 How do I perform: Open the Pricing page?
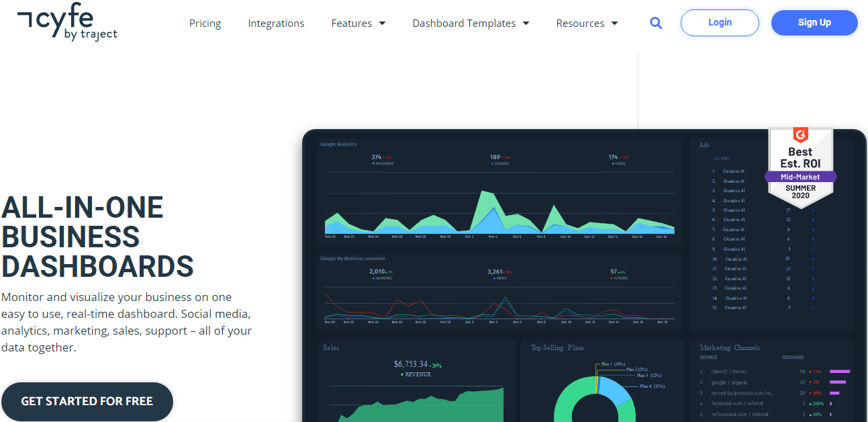pos(205,23)
